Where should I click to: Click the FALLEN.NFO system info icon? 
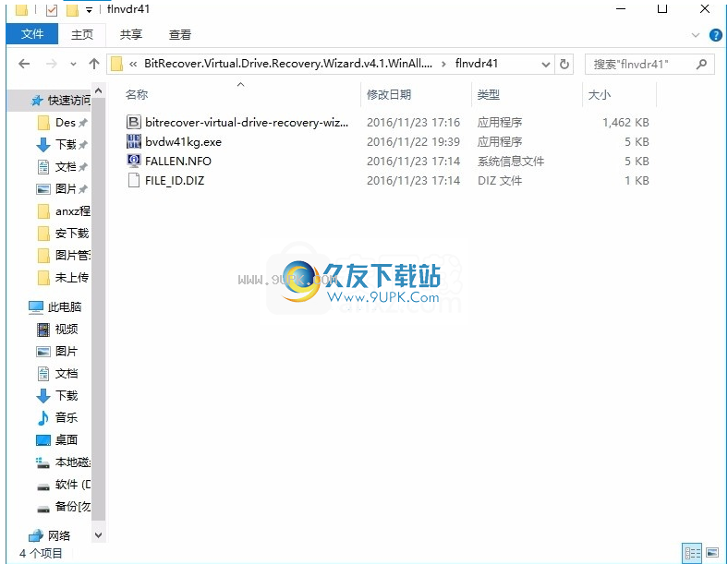(133, 161)
